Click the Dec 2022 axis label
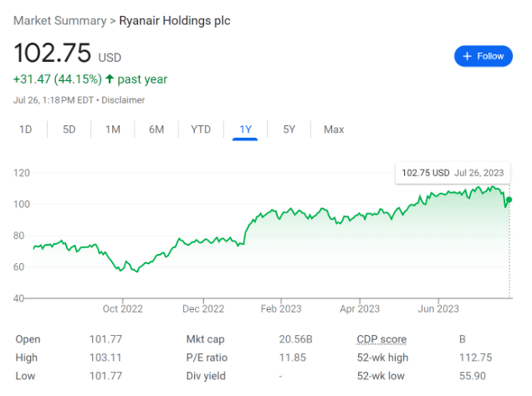 203,308
